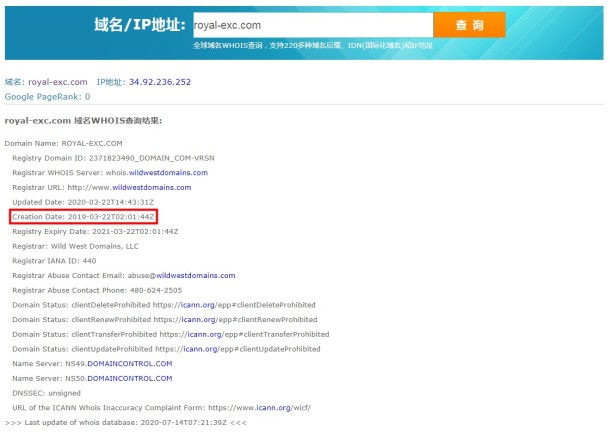The height and width of the screenshot is (432, 610).
Task: Open whois.wildwestdomains.com WHOIS server link
Action: coord(168,173)
